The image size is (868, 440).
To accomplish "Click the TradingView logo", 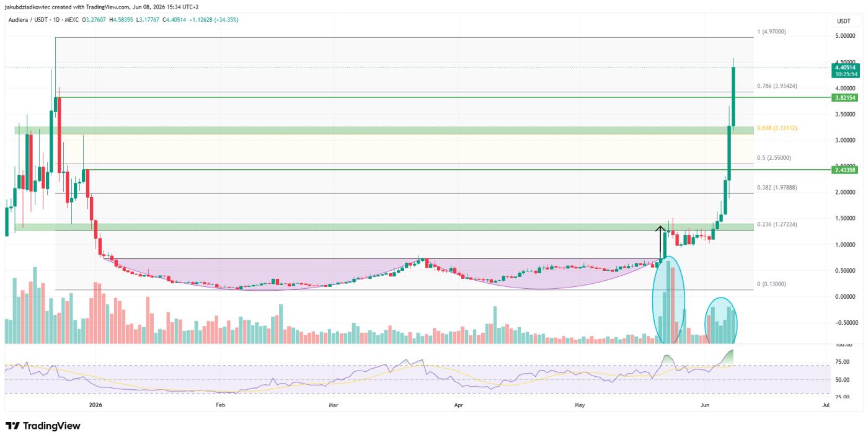I will pyautogui.click(x=43, y=426).
